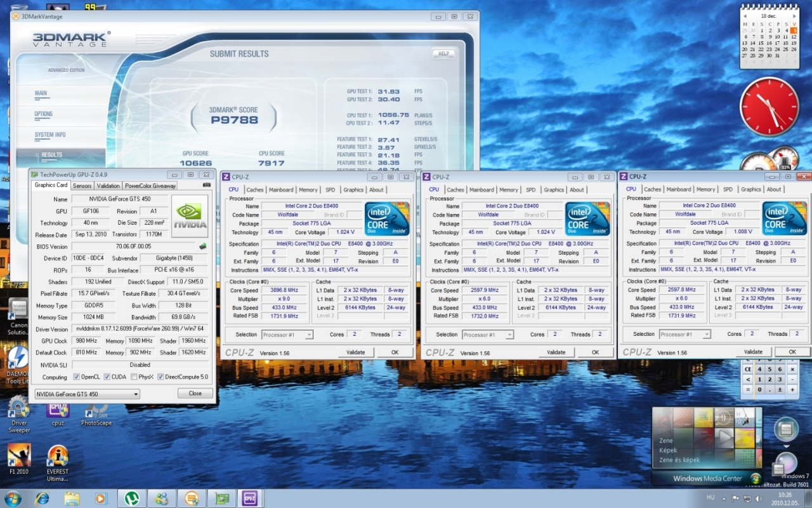Open the EVEREST Ultimate desktop shortcut
The width and height of the screenshot is (812, 508).
click(58, 462)
